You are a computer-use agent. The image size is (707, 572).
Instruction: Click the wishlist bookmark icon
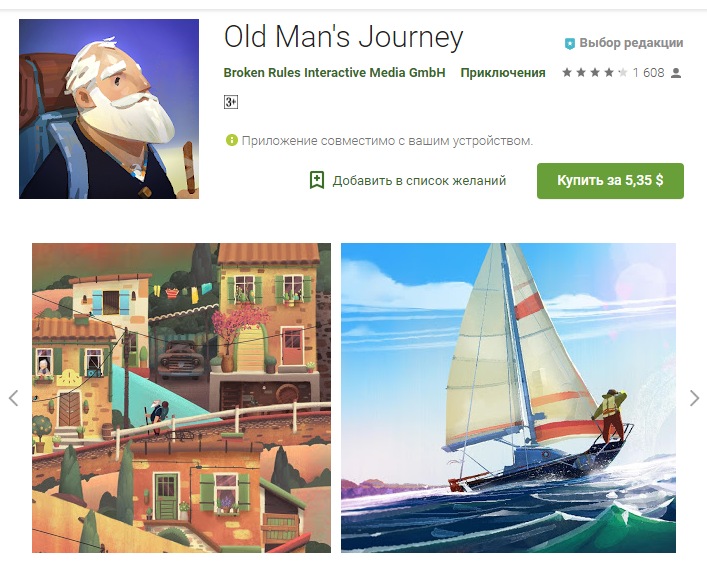tap(317, 180)
